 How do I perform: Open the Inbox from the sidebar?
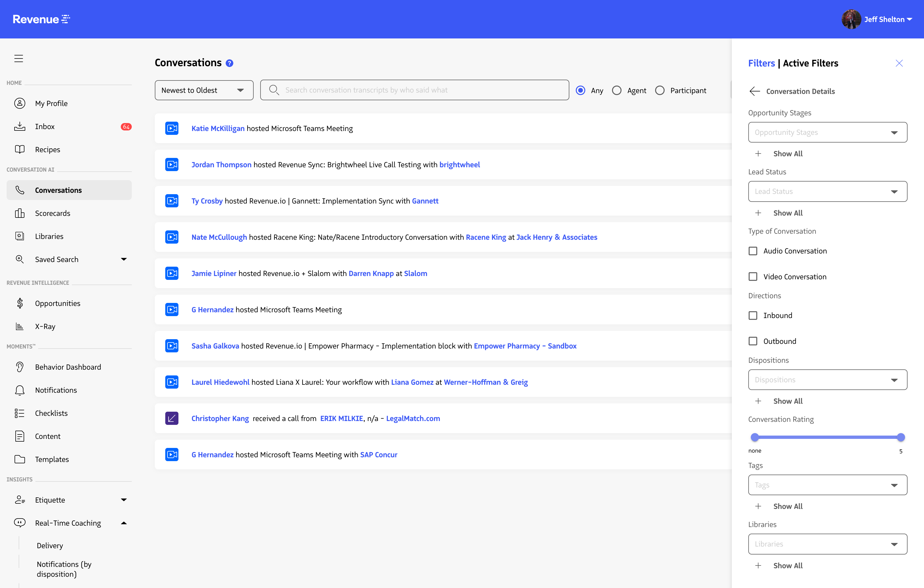click(44, 127)
